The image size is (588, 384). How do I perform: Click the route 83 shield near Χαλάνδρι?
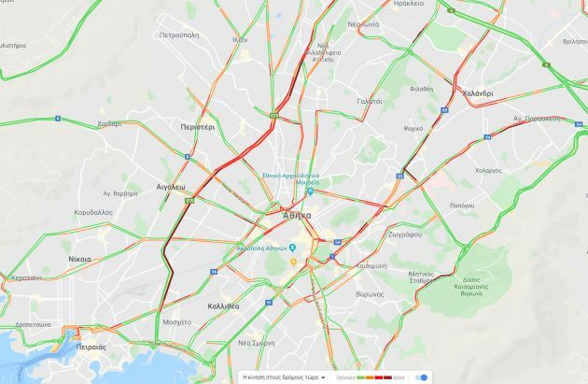tap(444, 110)
